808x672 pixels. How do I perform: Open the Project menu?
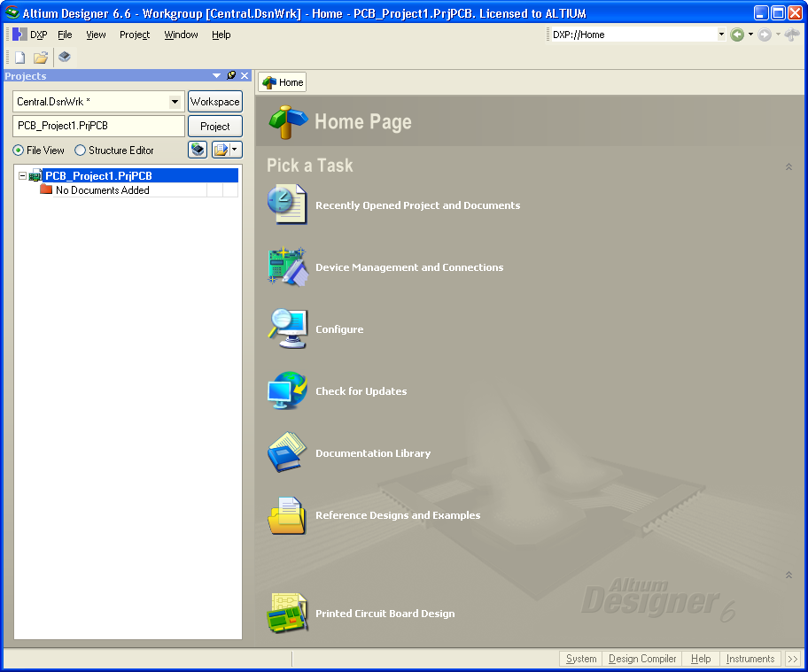(134, 35)
